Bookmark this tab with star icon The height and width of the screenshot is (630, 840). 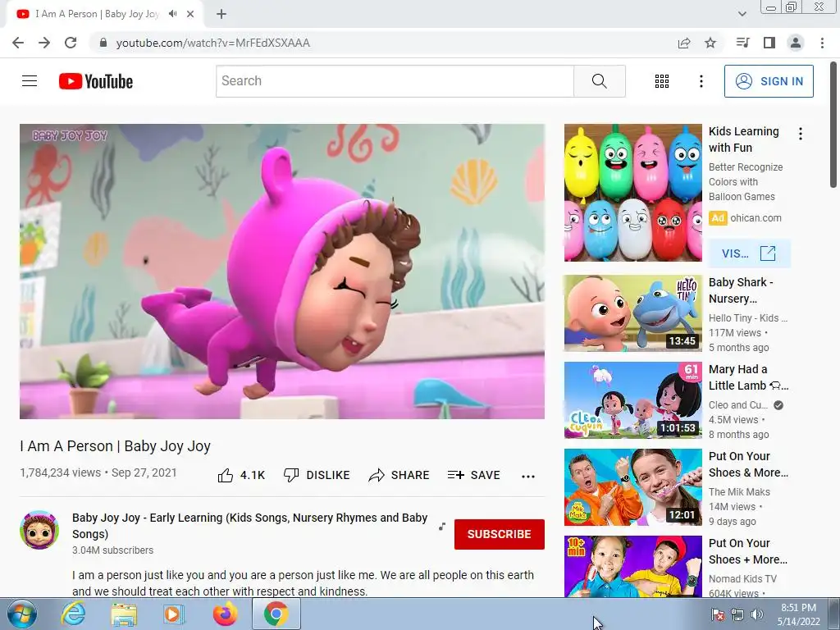(710, 43)
